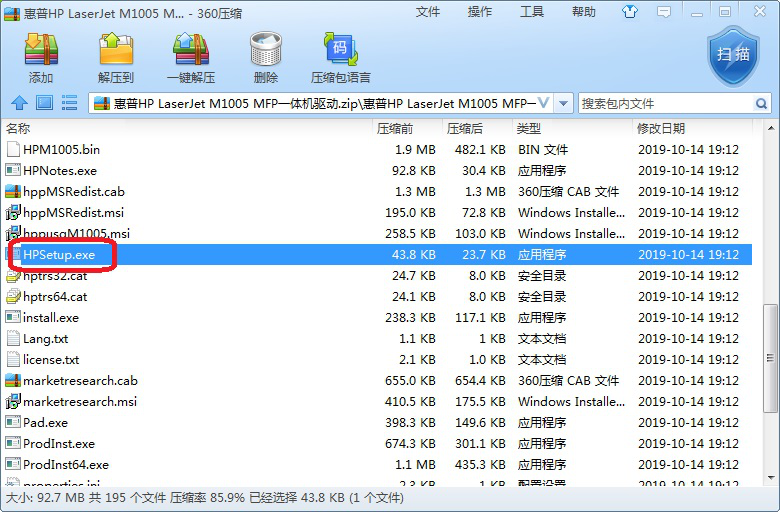Click the 2.1 KB size of license.txt
Image resolution: width=780 pixels, height=512 pixels.
pyautogui.click(x=417, y=359)
